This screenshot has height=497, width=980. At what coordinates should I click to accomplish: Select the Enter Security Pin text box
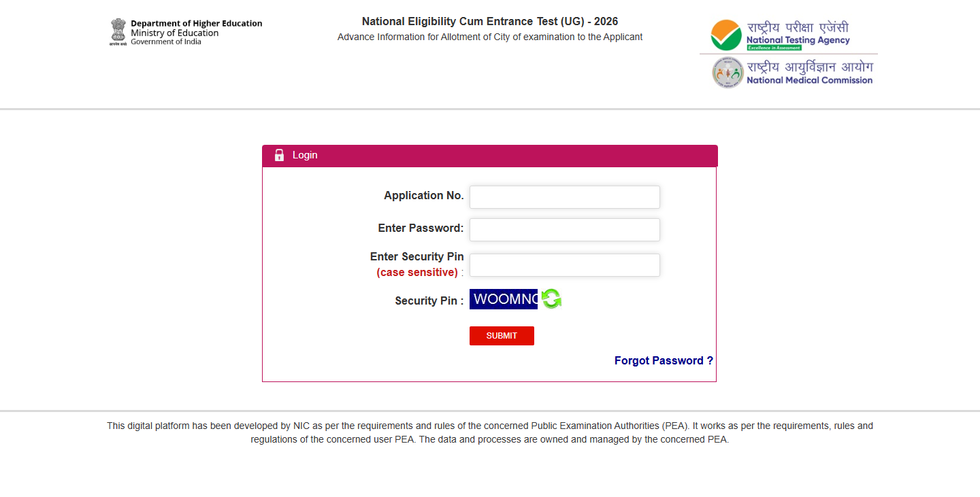tap(565, 265)
